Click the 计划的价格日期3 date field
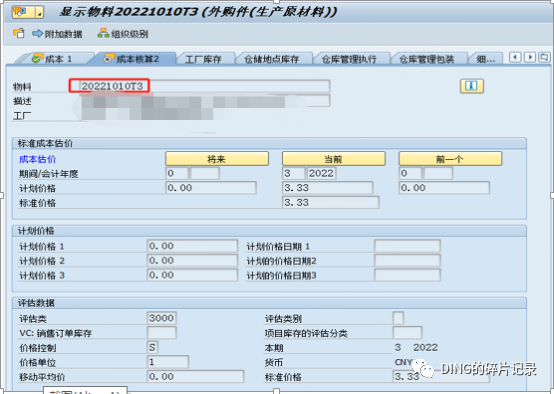 tap(407, 275)
